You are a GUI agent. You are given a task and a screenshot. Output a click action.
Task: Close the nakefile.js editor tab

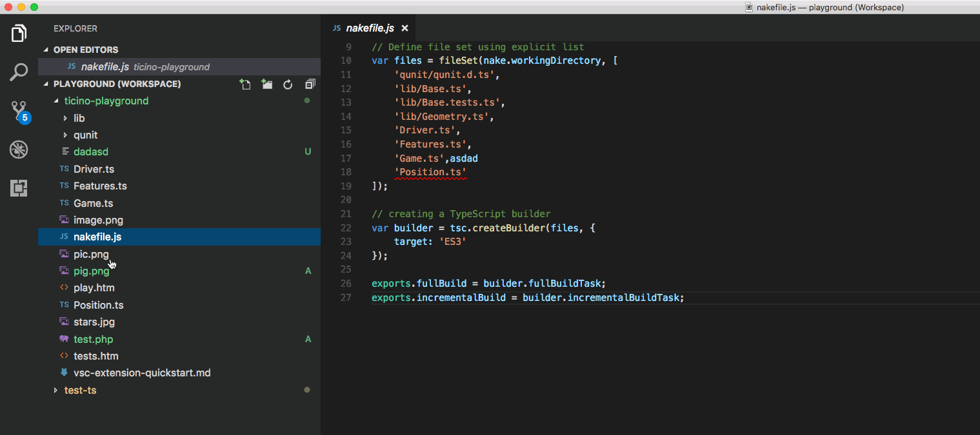click(x=405, y=28)
